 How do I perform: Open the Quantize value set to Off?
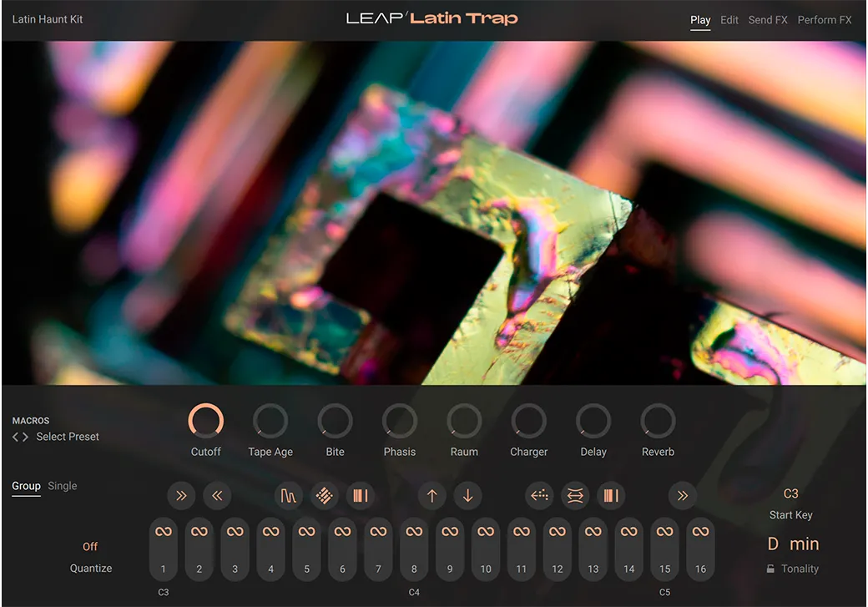[90, 547]
